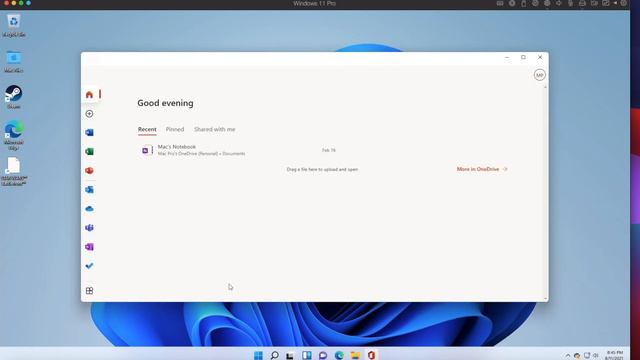Open the Create new document icon
Screen dimensions: 640x360
pyautogui.click(x=89, y=114)
